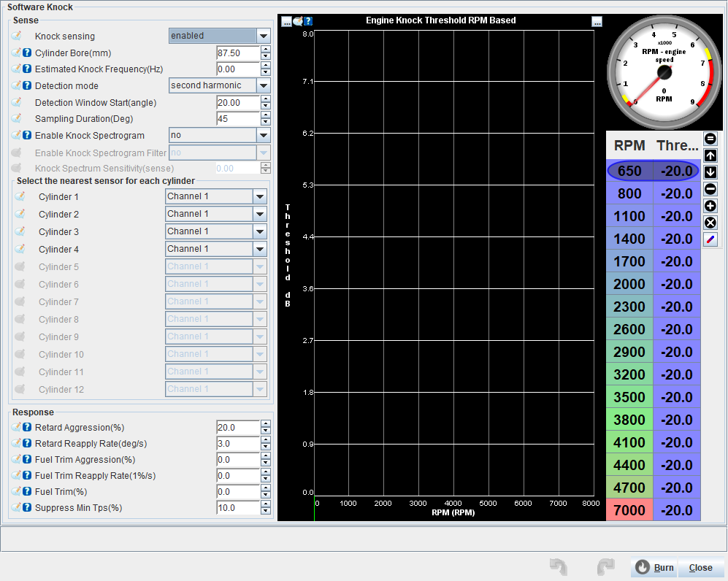This screenshot has width=728, height=581.
Task: Click the blue help icon above graph
Action: click(x=308, y=21)
